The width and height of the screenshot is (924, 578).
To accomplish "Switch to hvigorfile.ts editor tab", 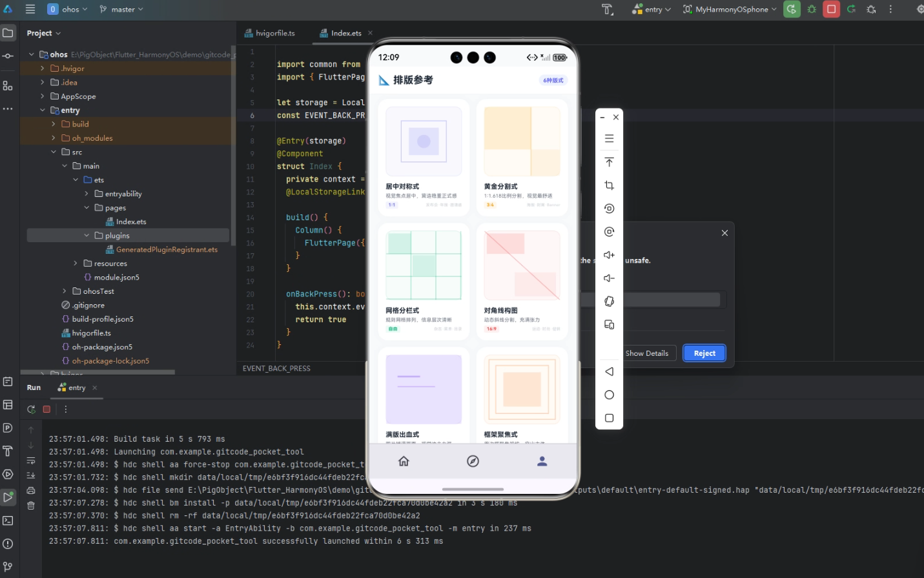I will pos(270,33).
